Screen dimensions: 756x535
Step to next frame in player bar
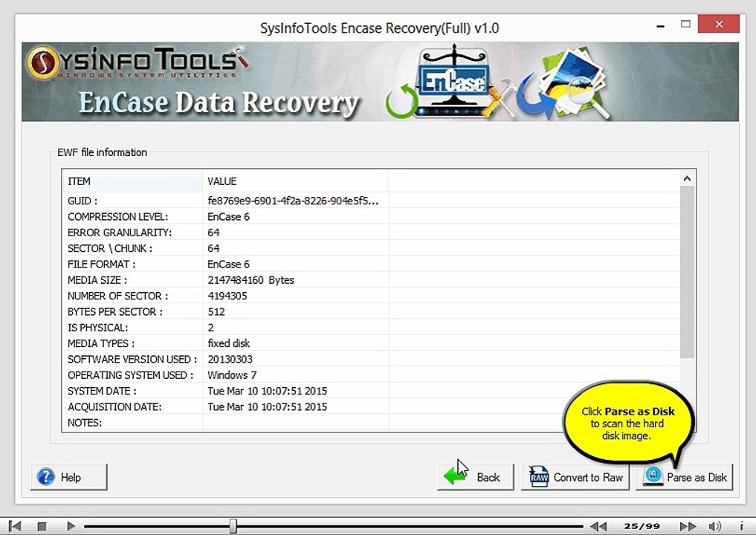pyautogui.click(x=688, y=526)
